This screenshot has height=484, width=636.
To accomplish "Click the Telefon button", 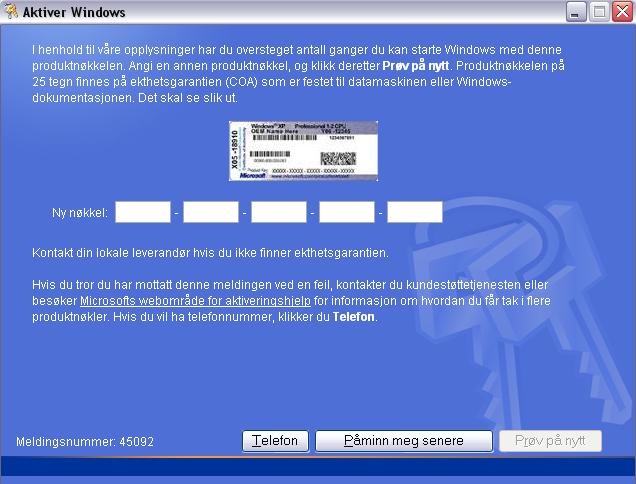I will tap(275, 441).
